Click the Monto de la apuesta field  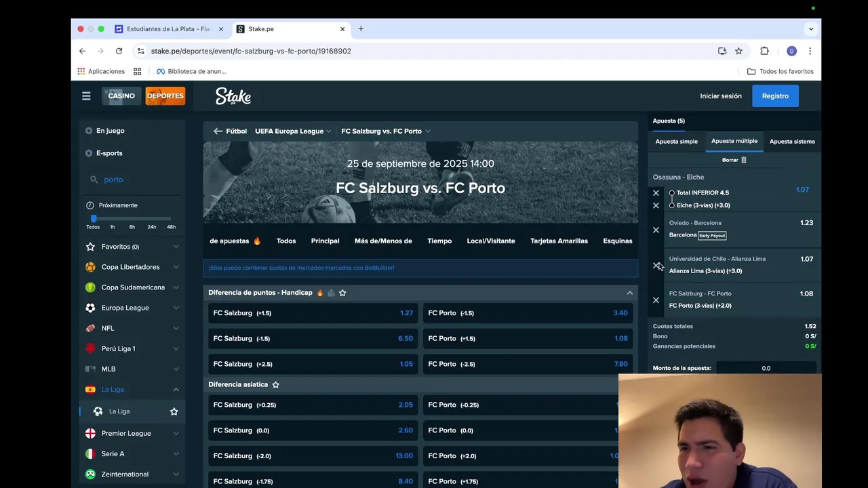[766, 368]
